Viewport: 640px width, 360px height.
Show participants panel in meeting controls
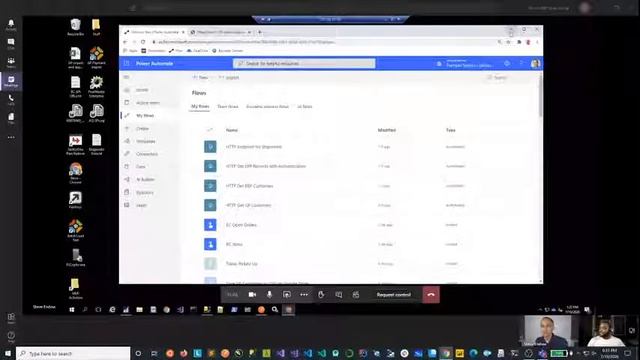(356, 294)
